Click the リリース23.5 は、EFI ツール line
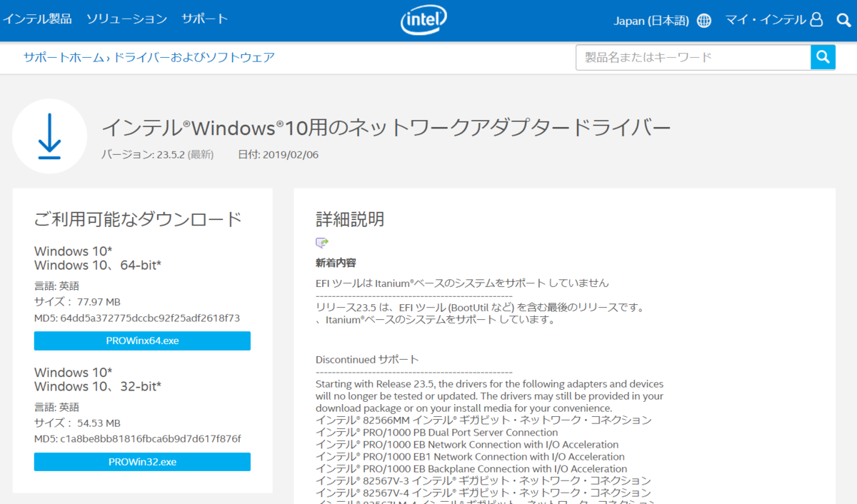The height and width of the screenshot is (504, 857). tap(480, 308)
